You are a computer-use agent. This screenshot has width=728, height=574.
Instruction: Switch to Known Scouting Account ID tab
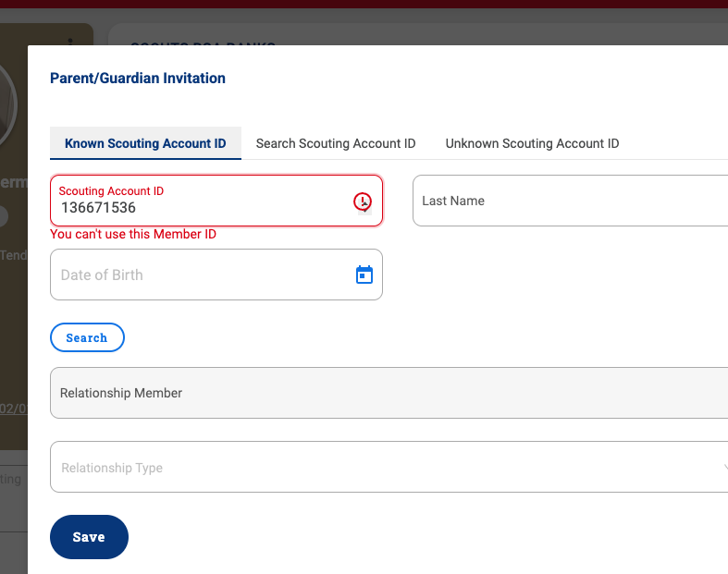pyautogui.click(x=145, y=143)
